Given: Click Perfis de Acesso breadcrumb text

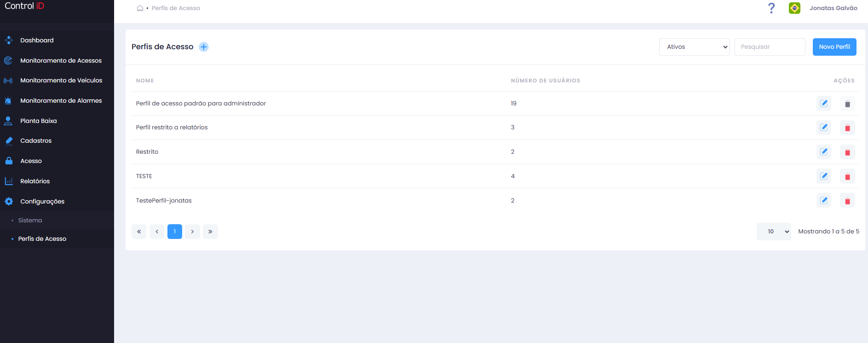Looking at the screenshot, I should click(176, 8).
